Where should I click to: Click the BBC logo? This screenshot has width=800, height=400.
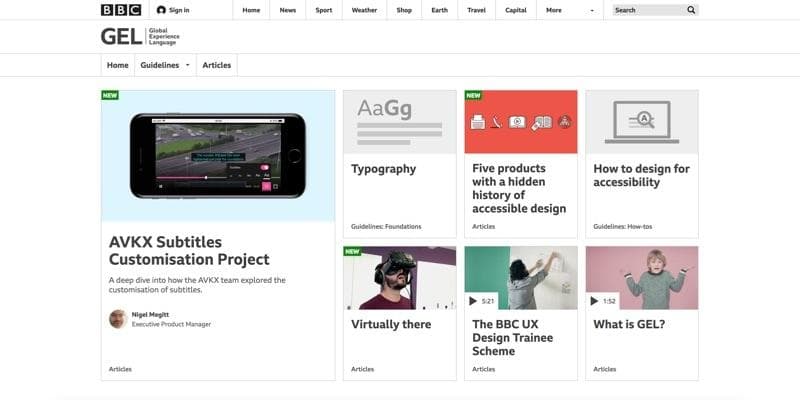(121, 10)
